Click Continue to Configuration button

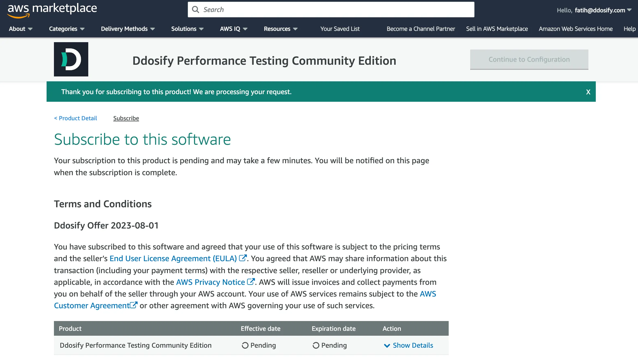tap(529, 60)
